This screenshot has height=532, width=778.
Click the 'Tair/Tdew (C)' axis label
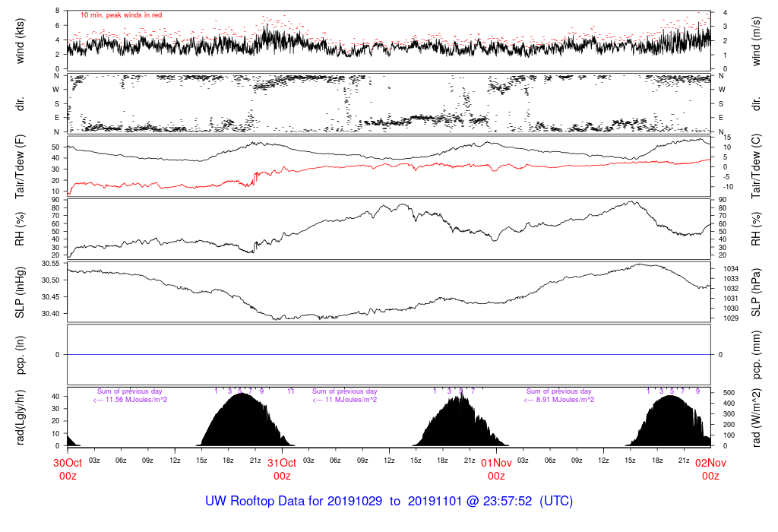point(757,166)
